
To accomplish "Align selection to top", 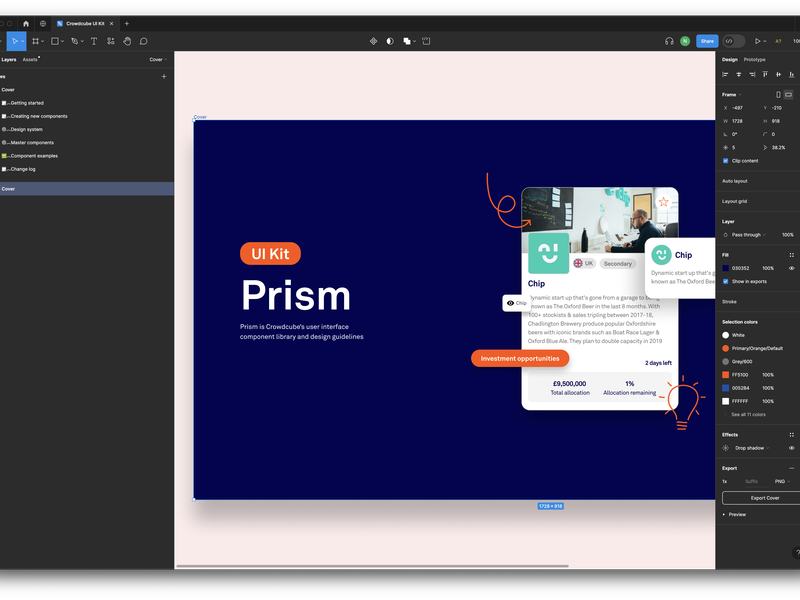I will click(765, 74).
